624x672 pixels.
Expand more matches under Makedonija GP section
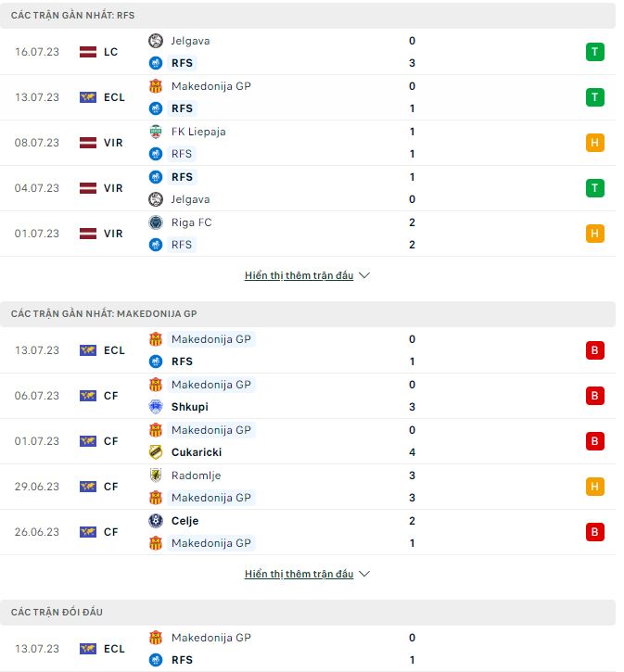pos(299,575)
